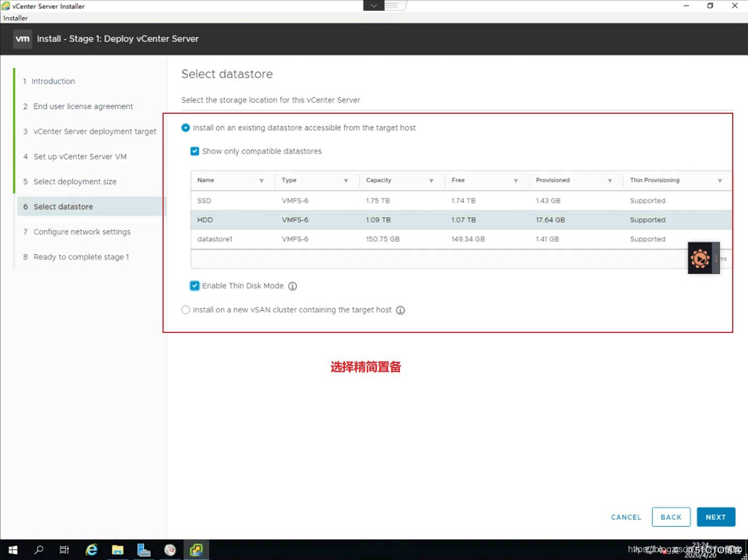This screenshot has height=560, width=748.
Task: Open the vSAN cluster option info icon
Action: pos(400,310)
